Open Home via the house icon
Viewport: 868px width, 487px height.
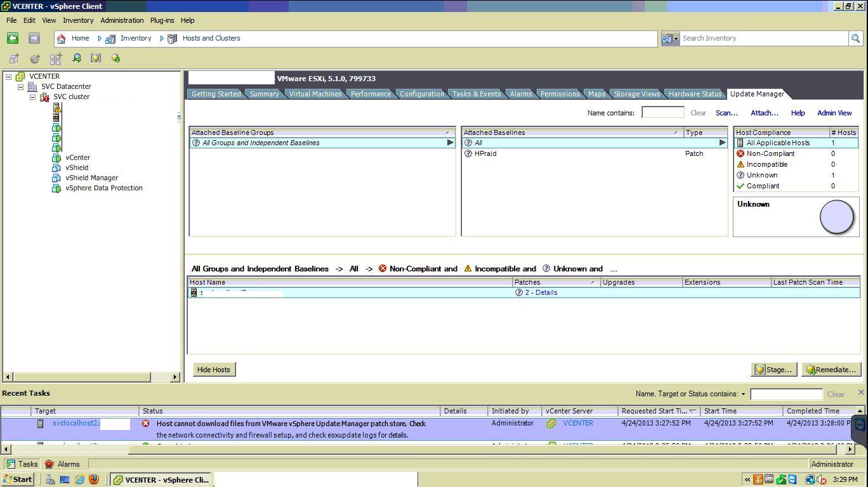[x=62, y=38]
